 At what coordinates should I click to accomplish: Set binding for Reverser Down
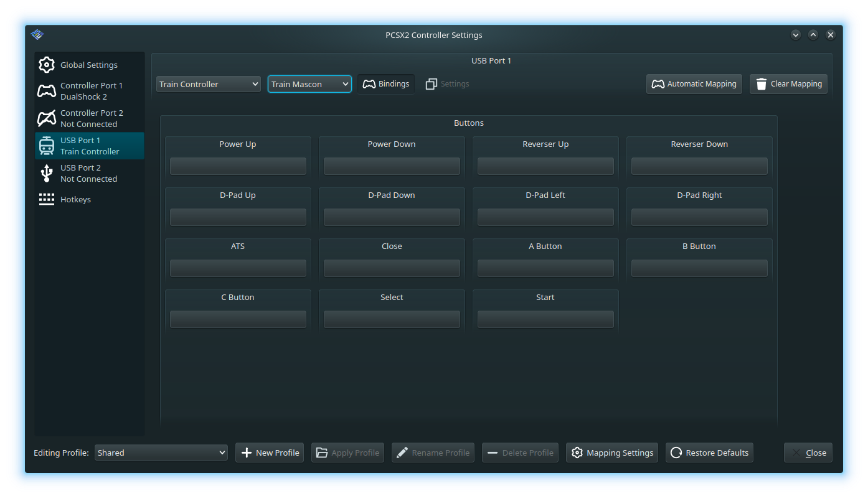click(x=699, y=166)
